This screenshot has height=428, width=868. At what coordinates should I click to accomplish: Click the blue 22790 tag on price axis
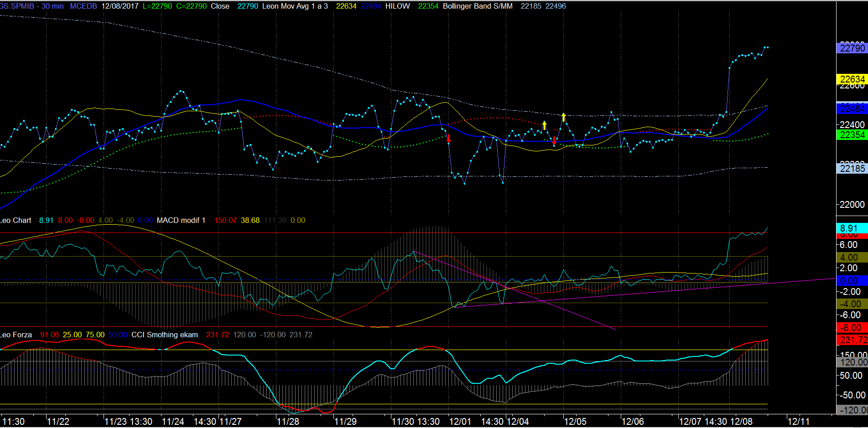852,48
